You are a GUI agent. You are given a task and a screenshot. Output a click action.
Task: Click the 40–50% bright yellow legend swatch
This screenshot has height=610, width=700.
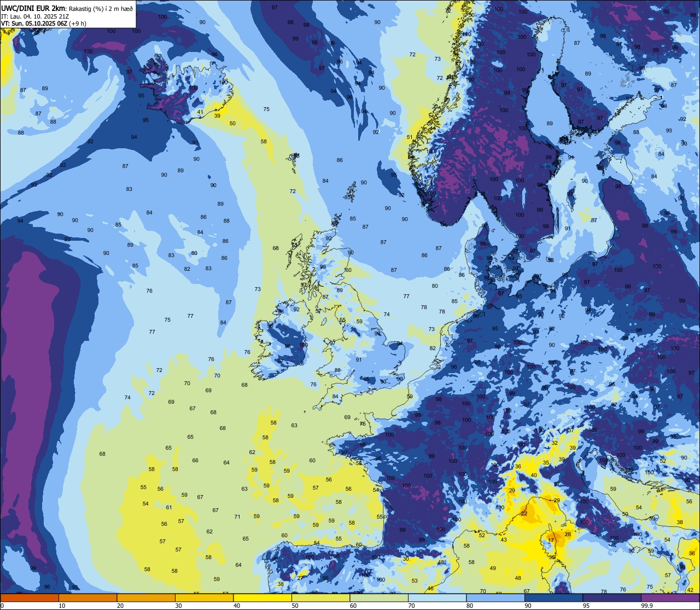coord(262,597)
